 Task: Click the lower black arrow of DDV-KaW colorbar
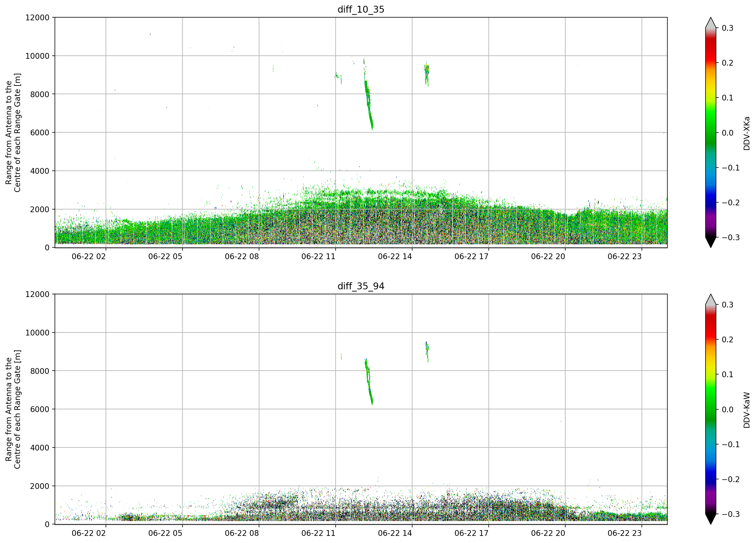(711, 519)
